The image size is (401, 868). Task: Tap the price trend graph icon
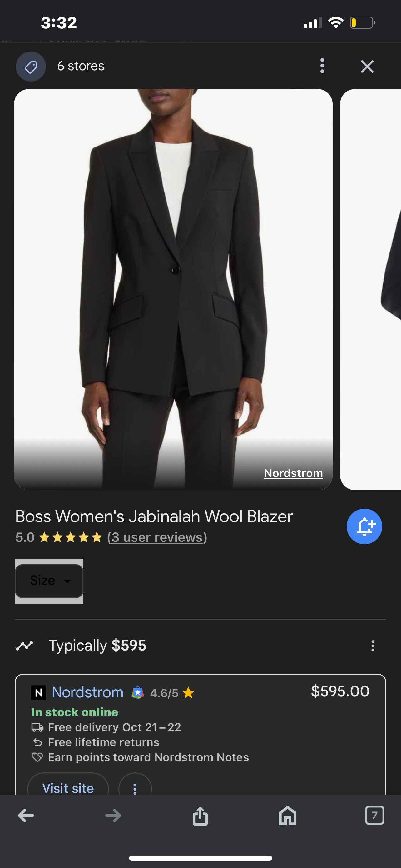click(x=24, y=646)
